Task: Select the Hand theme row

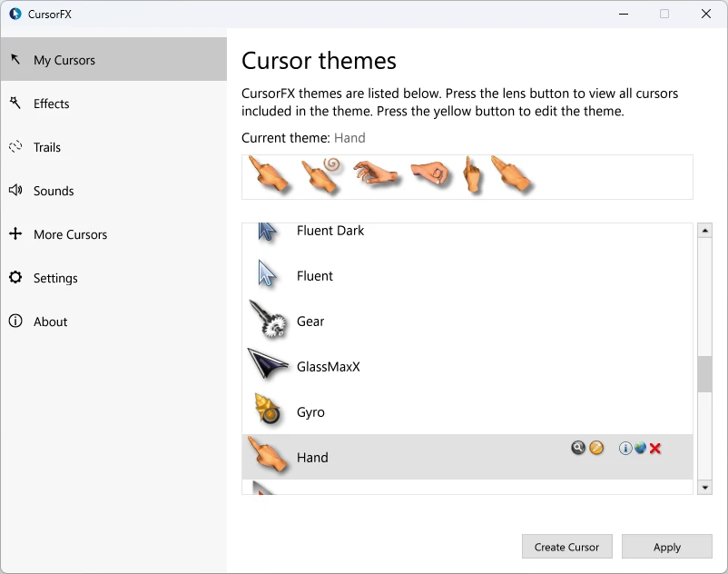Action: (467, 458)
